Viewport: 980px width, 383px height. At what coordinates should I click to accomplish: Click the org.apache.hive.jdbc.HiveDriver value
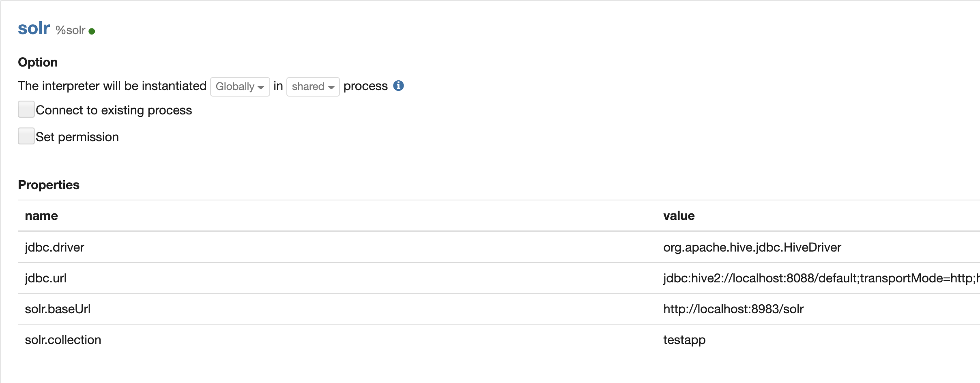(x=752, y=247)
